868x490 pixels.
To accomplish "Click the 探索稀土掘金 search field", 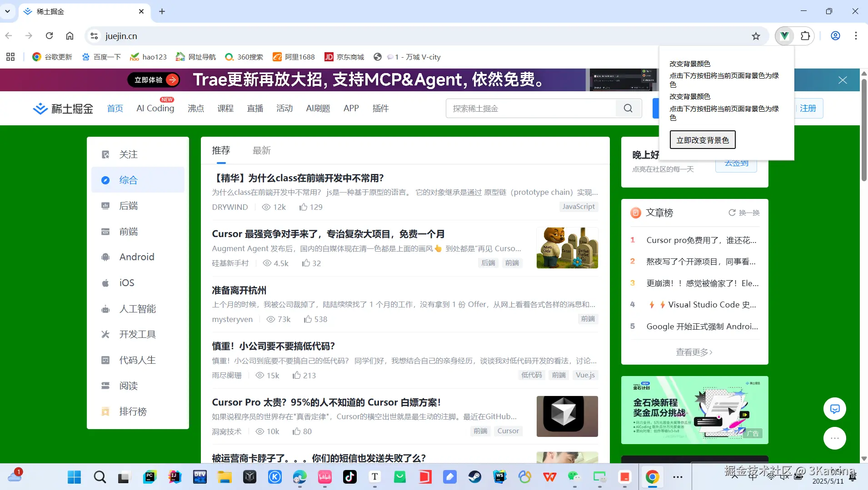I will (531, 109).
